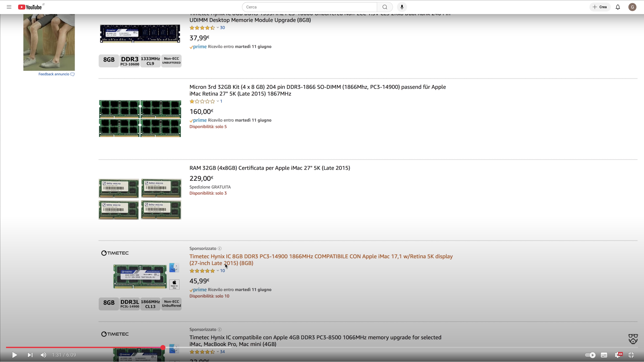Click the blitz micro RAM modules image

pyautogui.click(x=140, y=199)
